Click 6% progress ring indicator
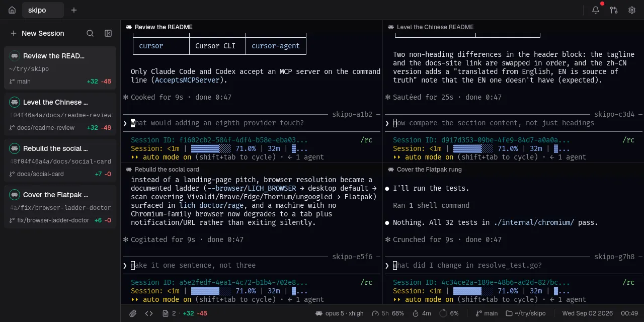This screenshot has height=322, width=644. (449, 313)
